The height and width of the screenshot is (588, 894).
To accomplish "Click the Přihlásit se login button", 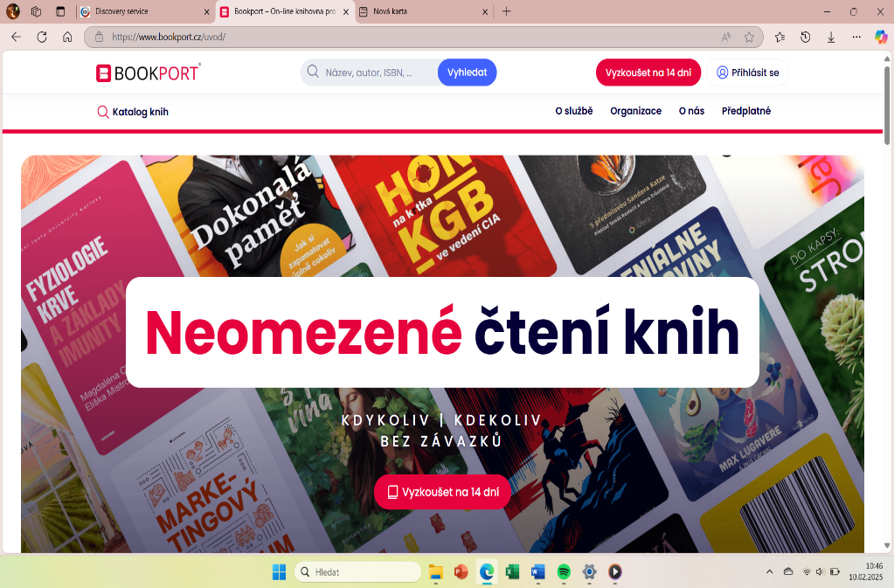I will 747,73.
